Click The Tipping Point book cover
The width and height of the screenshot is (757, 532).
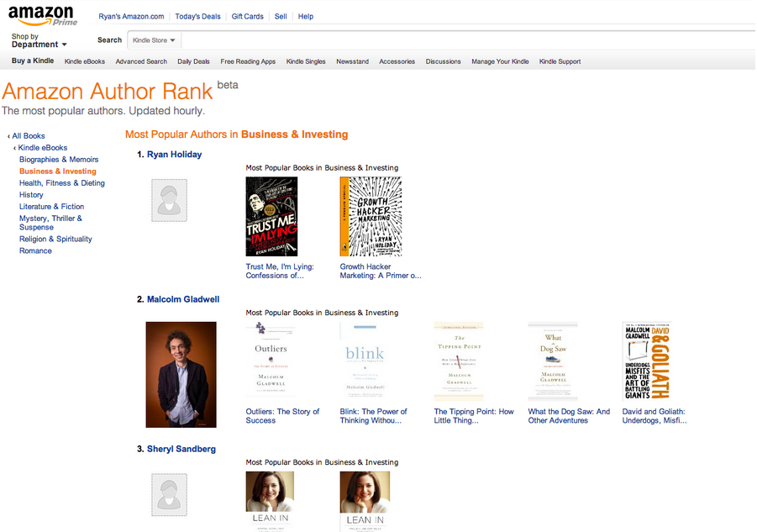click(x=459, y=361)
